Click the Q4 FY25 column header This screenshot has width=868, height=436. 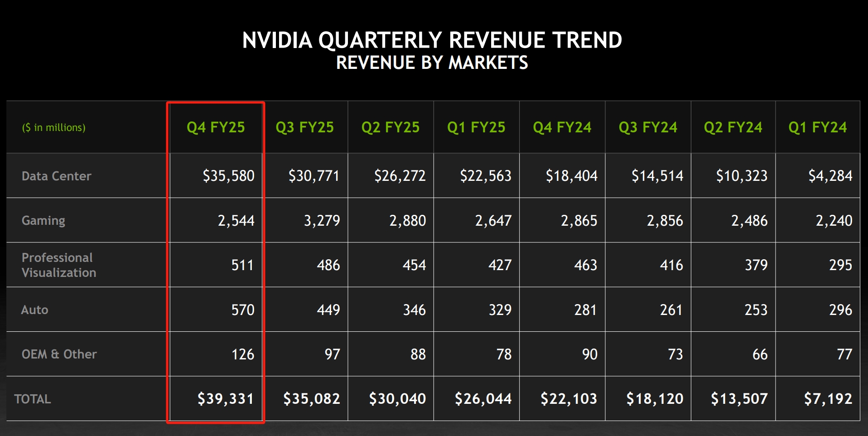pyautogui.click(x=216, y=127)
